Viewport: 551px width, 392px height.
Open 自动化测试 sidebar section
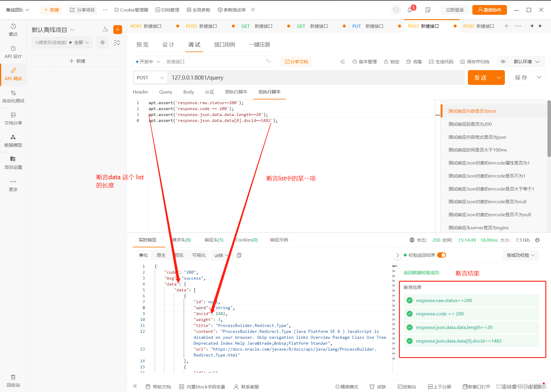13,96
